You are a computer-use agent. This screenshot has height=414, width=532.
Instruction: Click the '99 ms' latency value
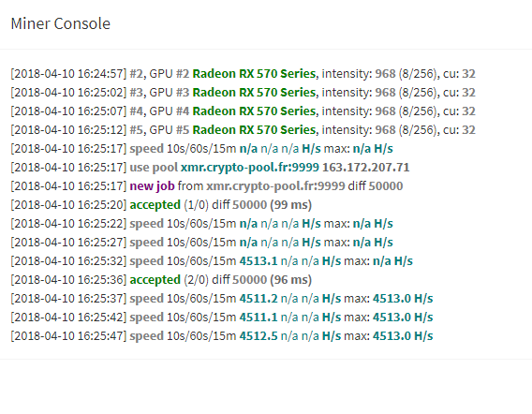[290, 204]
